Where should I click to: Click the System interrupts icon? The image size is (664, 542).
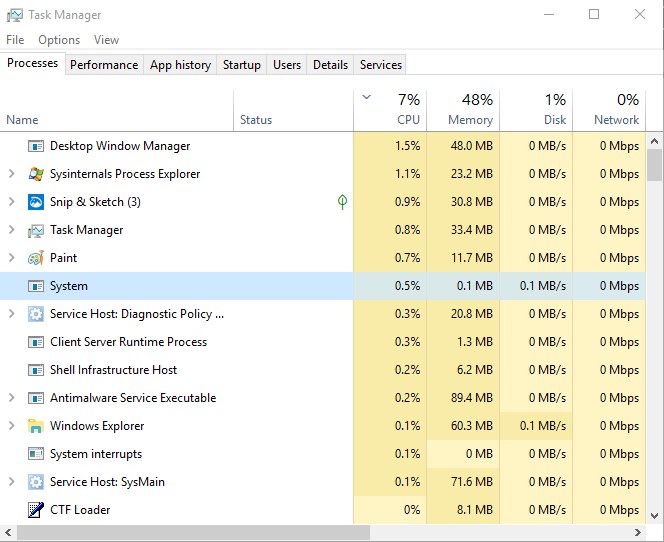[x=36, y=454]
